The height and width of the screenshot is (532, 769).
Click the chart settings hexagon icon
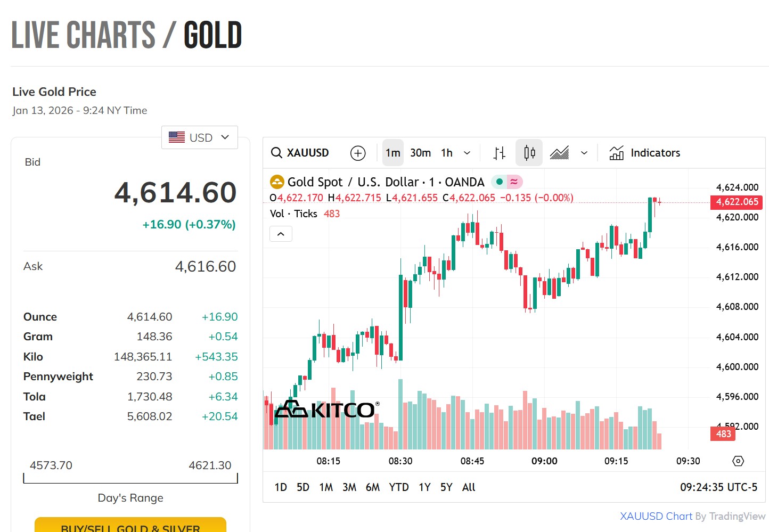738,461
